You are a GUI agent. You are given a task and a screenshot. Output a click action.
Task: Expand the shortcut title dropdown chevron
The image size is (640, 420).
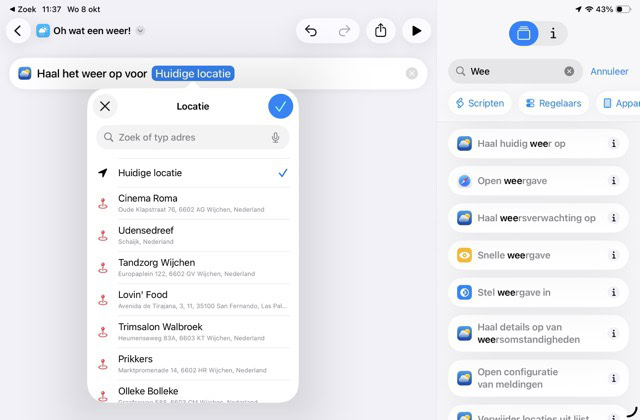pos(140,31)
